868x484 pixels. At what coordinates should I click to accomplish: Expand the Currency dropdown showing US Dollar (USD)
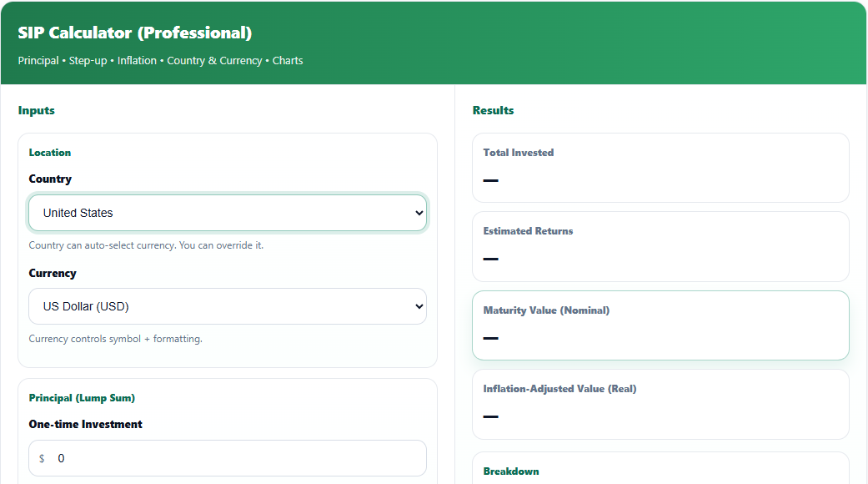pyautogui.click(x=227, y=306)
